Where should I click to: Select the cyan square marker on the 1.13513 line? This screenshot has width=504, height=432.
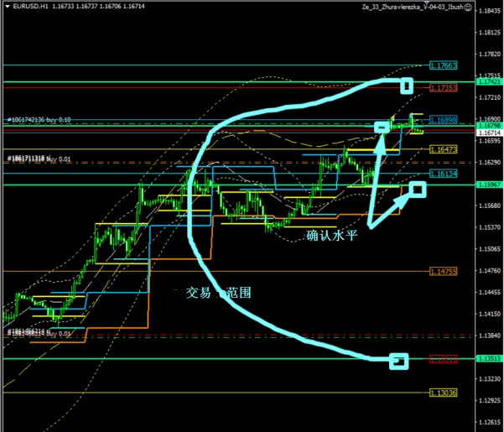[x=399, y=362]
